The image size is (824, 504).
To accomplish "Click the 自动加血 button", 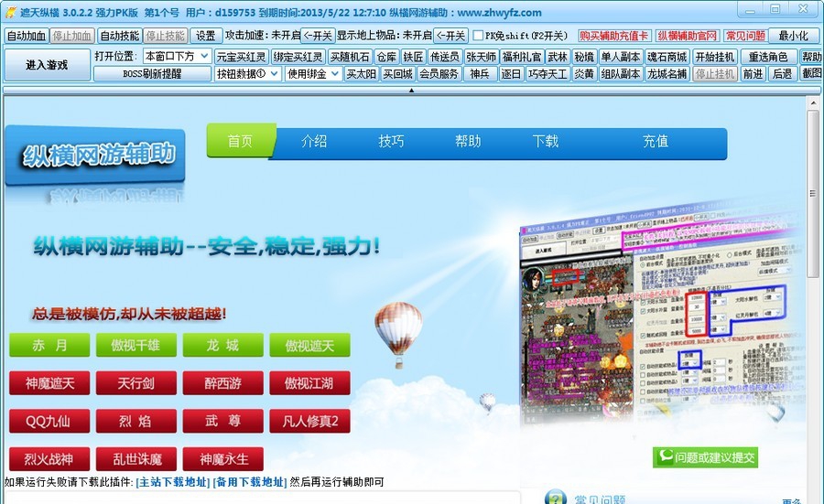I will point(27,36).
